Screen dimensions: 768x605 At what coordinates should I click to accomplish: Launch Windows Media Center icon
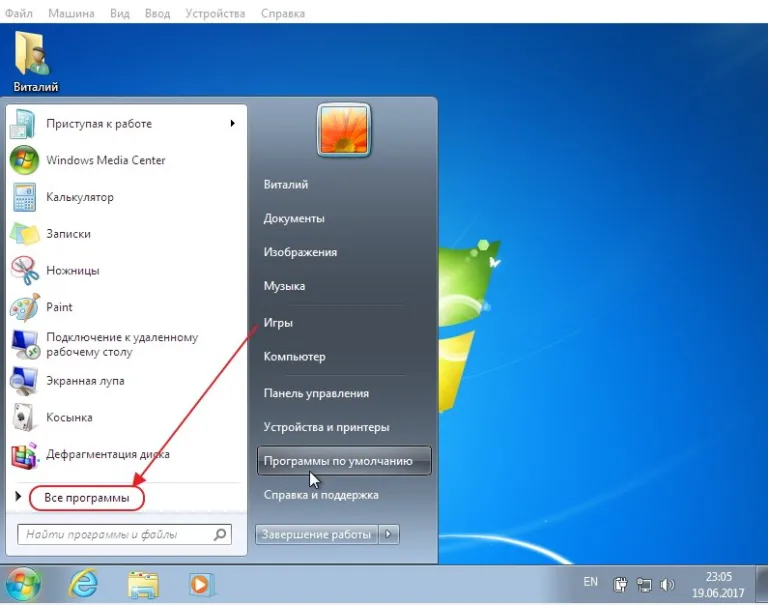tap(24, 160)
